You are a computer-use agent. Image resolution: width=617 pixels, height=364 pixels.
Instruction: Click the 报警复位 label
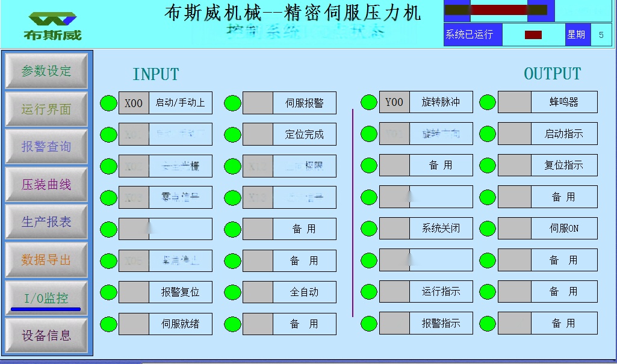pos(180,292)
